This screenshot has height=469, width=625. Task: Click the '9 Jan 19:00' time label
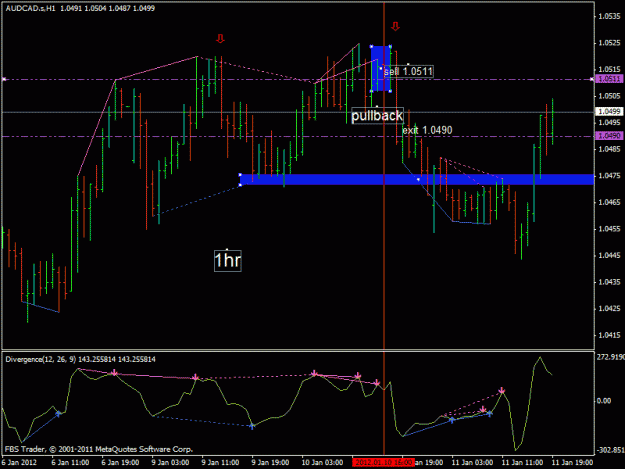(x=270, y=462)
